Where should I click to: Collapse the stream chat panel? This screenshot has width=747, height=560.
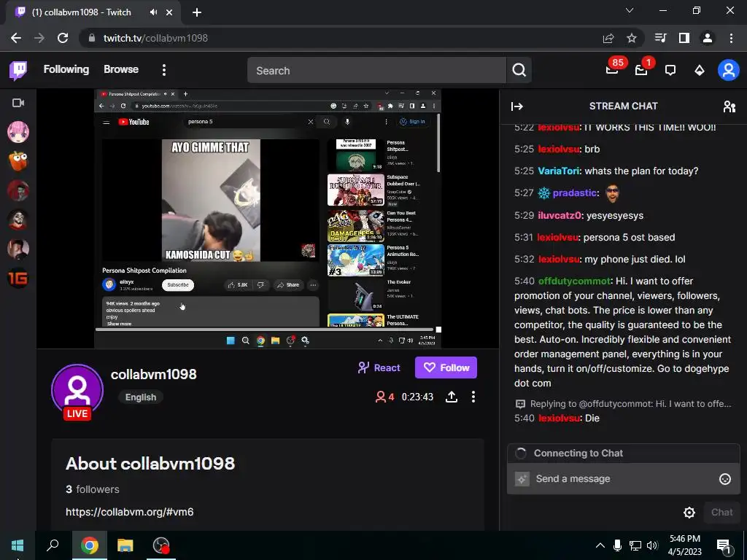[517, 106]
